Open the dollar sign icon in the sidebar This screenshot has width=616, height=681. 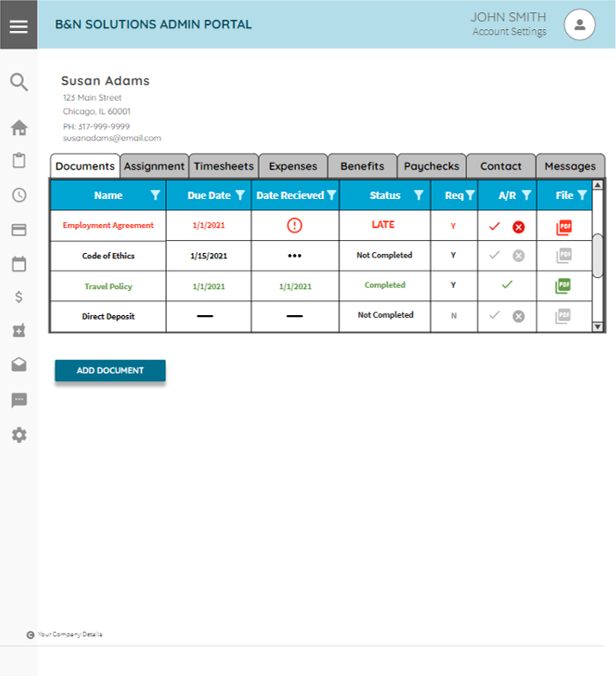pyautogui.click(x=19, y=297)
